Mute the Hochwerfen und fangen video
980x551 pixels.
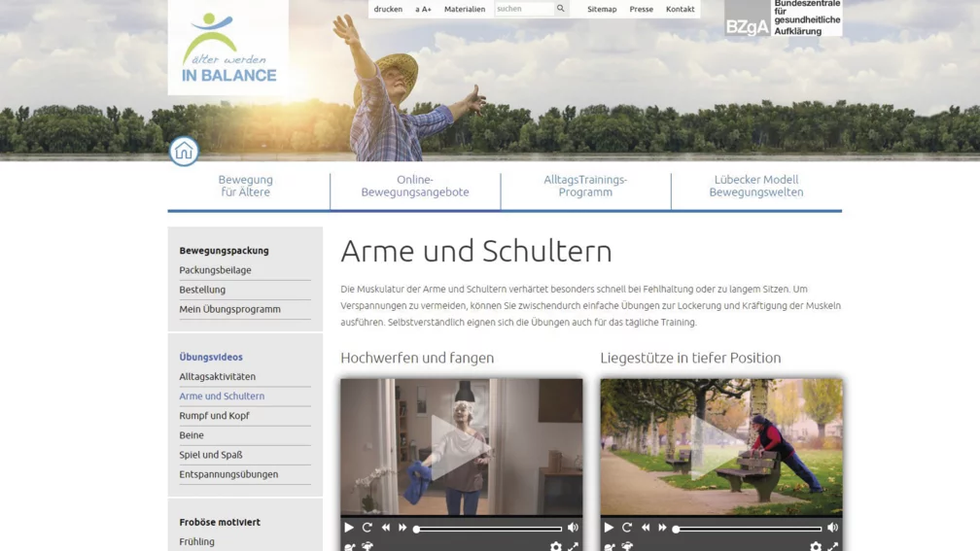[x=573, y=528]
